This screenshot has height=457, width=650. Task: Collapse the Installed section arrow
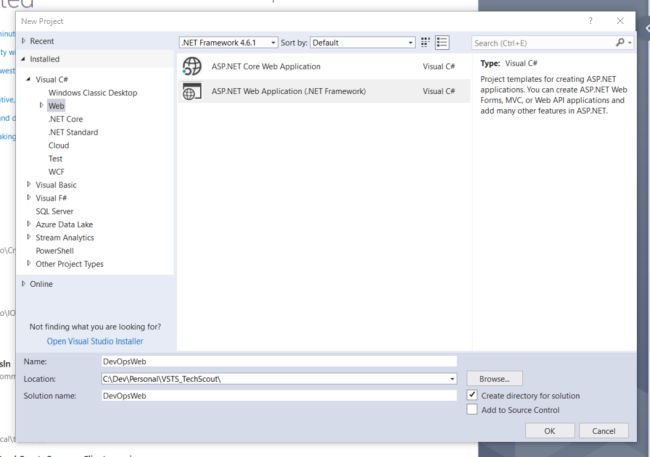[x=23, y=59]
